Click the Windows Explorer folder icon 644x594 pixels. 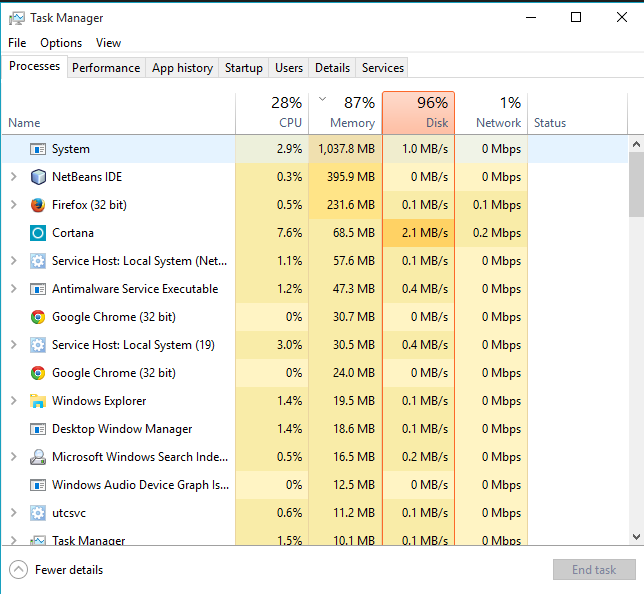pos(38,401)
